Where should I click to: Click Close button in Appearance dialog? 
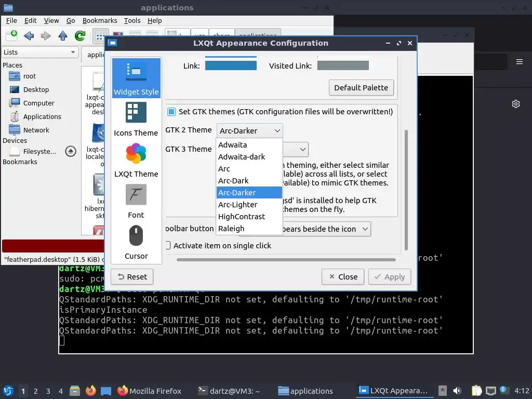[343, 277]
